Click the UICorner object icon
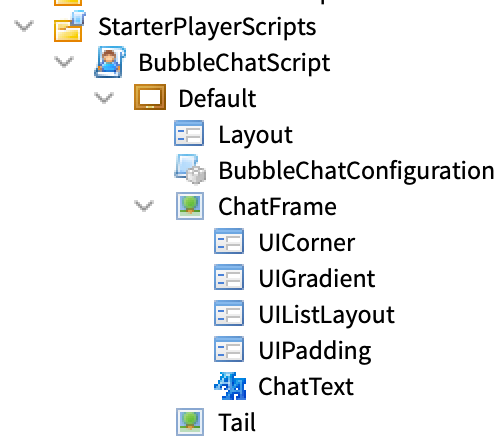 pos(229,241)
